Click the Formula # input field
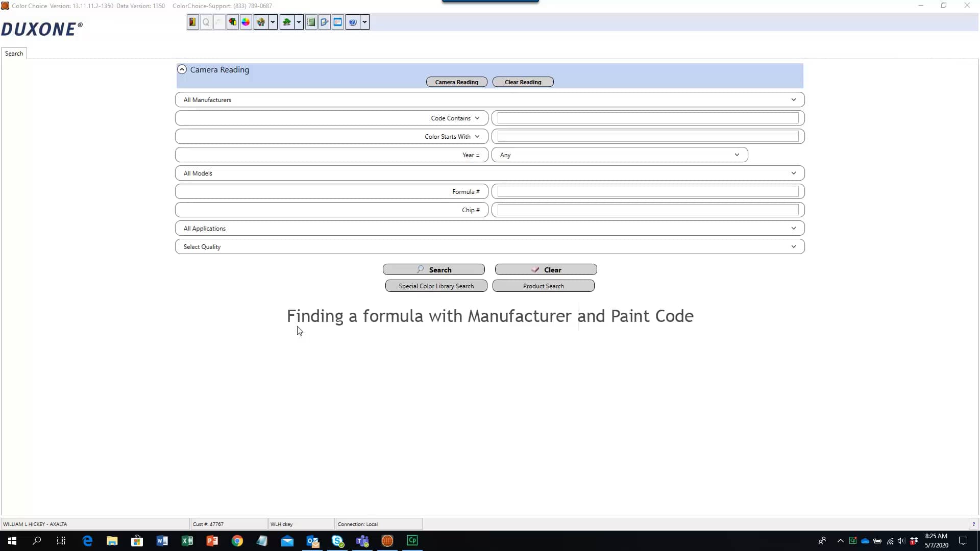This screenshot has height=551, width=980. point(647,191)
